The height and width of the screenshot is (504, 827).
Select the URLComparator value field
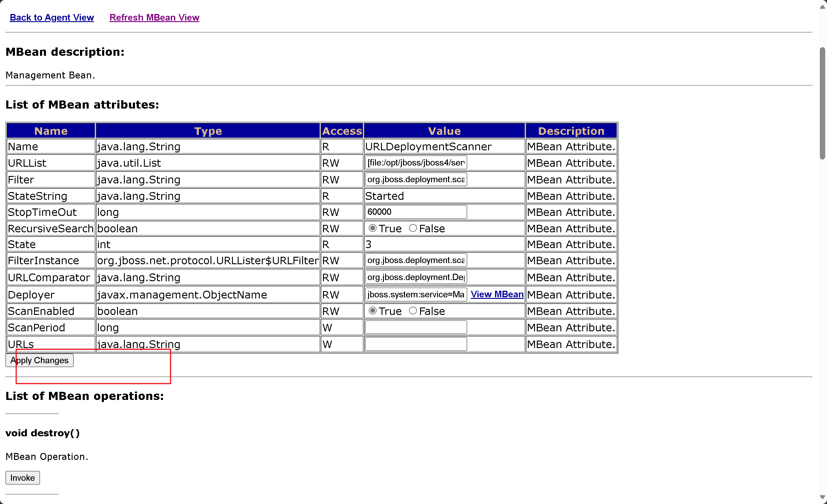(416, 277)
